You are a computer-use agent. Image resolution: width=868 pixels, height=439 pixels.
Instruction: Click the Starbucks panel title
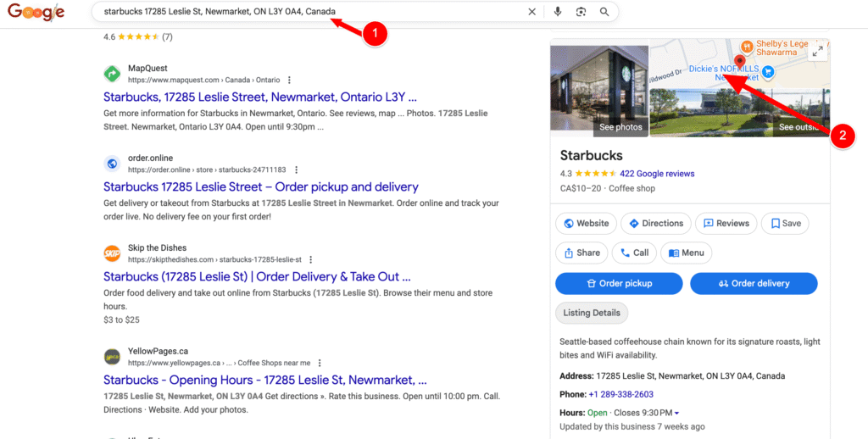(591, 156)
